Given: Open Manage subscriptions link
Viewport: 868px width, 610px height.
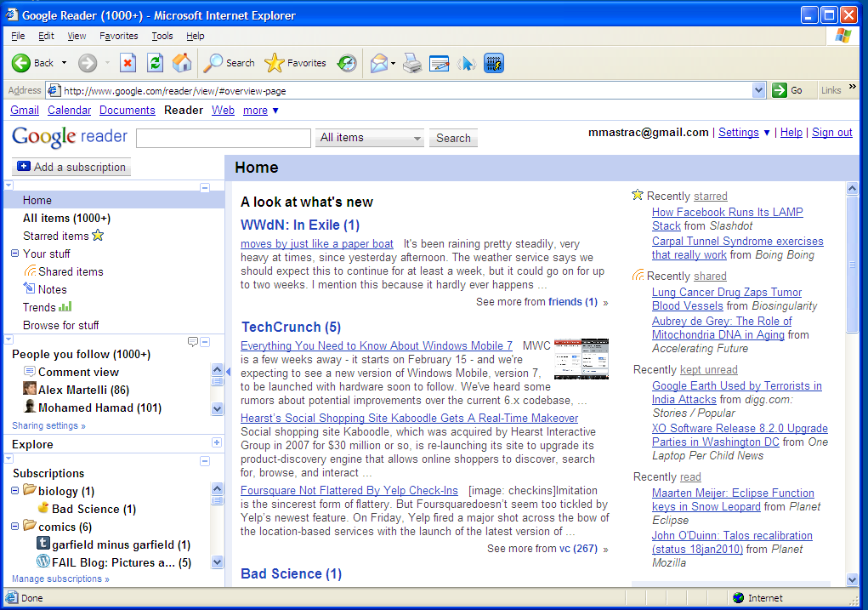Looking at the screenshot, I should [x=60, y=579].
